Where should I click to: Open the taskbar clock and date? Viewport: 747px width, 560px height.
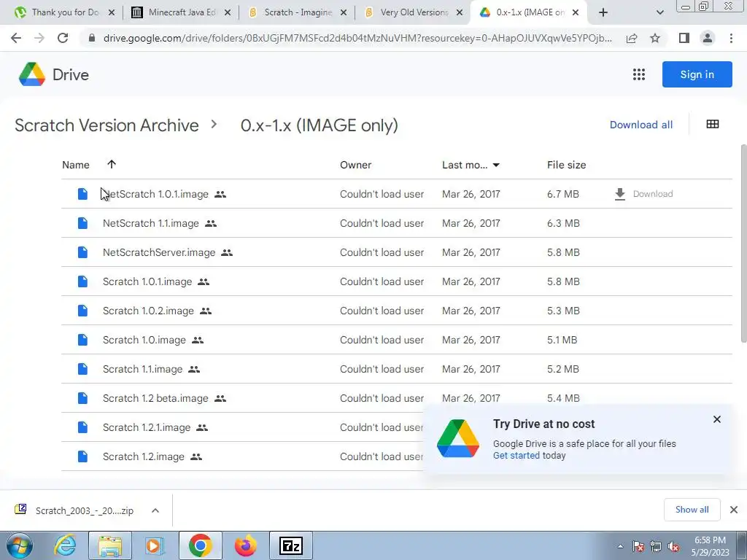(x=710, y=546)
